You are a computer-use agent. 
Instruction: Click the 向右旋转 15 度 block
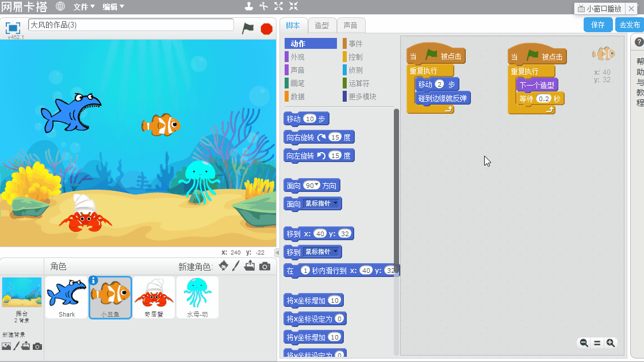click(319, 137)
